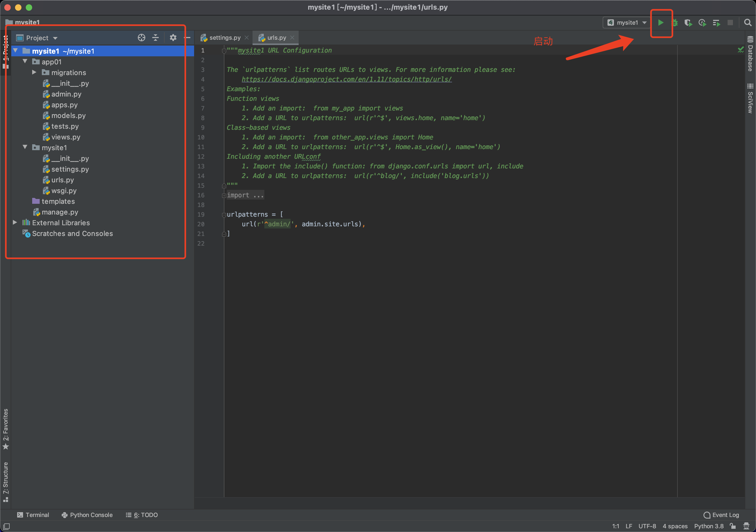Viewport: 756px width, 532px height.
Task: Collapse all project tree nodes
Action: click(x=155, y=38)
